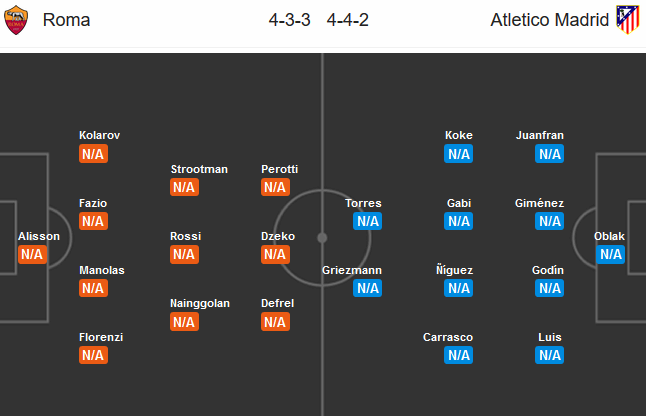Screen dimensions: 646x416
Task: Click Koke's N/A rating badge
Action: point(459,153)
